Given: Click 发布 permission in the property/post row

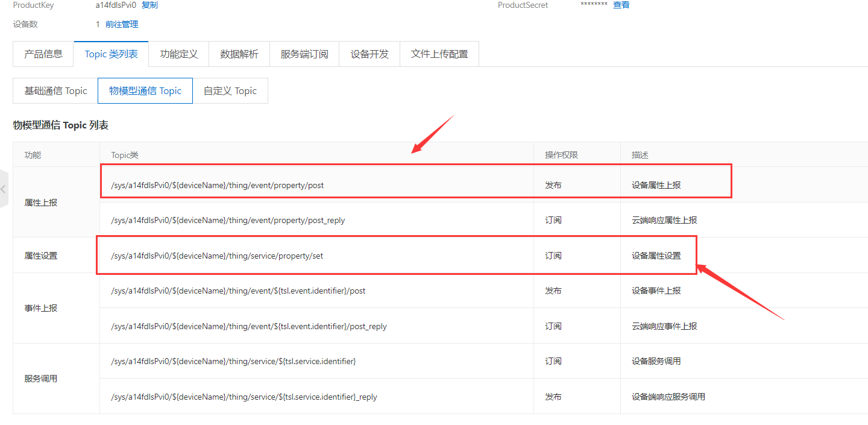Looking at the screenshot, I should point(553,185).
